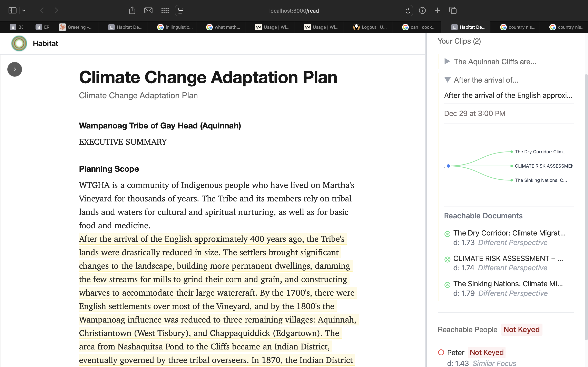Screen dimensions: 588x367
Task: Click the Share icon in the browser toolbar
Action: [x=132, y=10]
